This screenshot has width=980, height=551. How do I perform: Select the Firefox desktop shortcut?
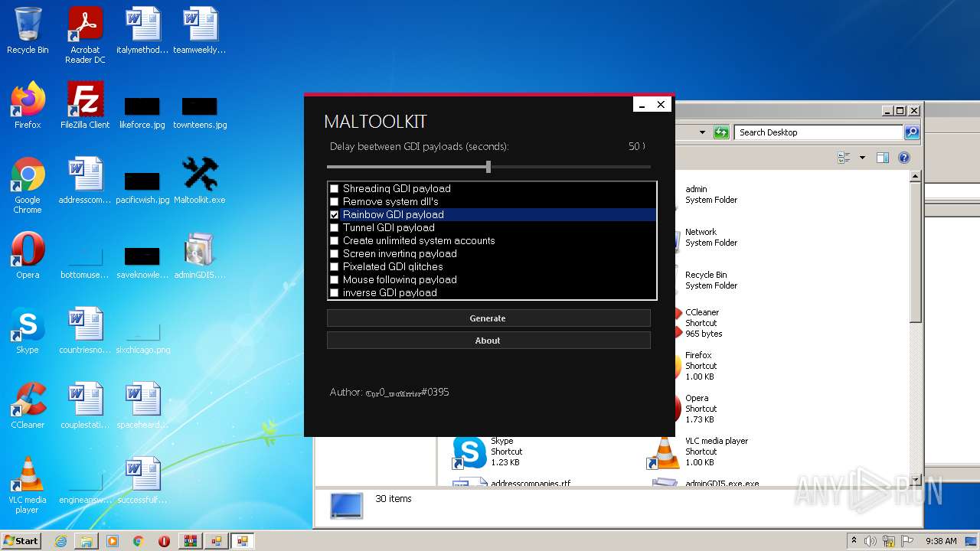click(x=28, y=105)
